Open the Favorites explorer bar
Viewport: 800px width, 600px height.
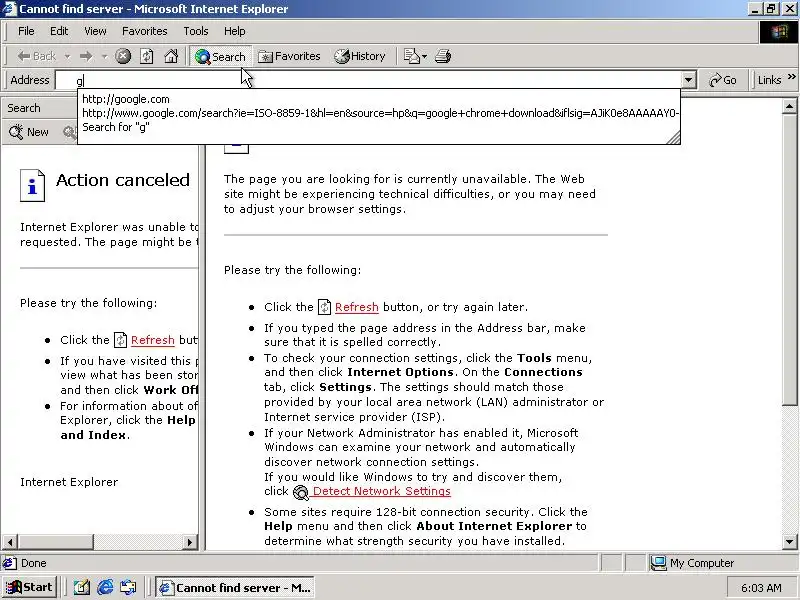pyautogui.click(x=289, y=56)
